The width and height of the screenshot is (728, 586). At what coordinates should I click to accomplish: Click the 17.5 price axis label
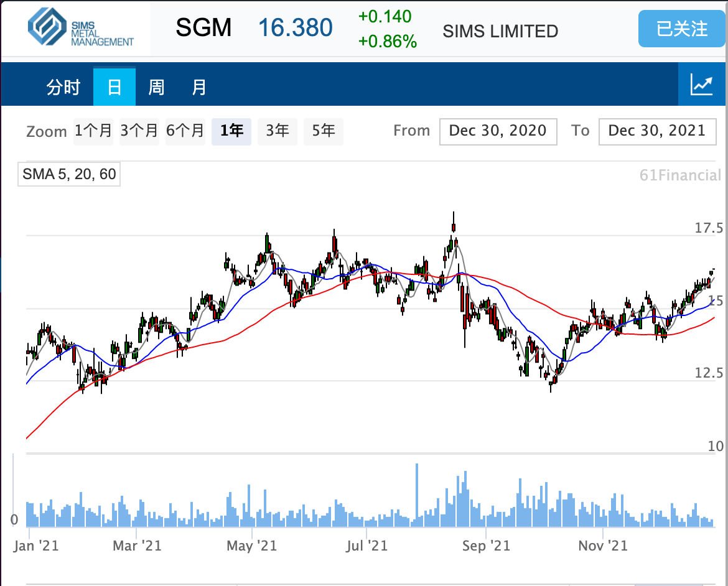tap(709, 228)
